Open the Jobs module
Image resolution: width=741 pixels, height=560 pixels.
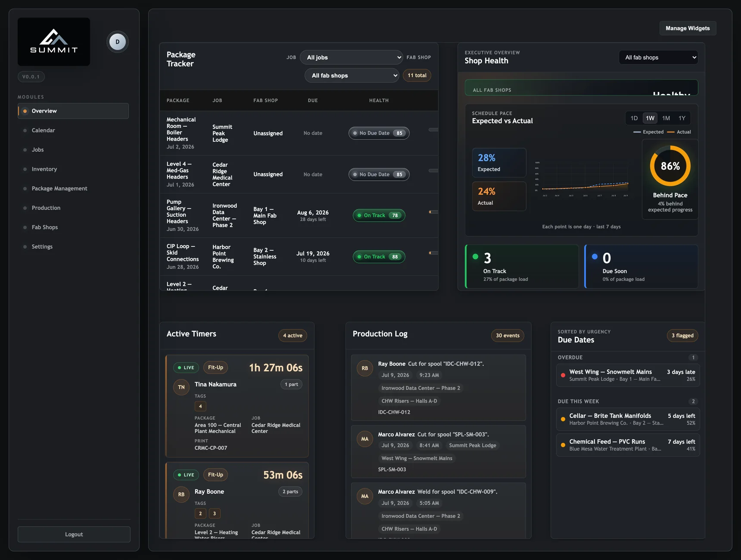(73, 149)
